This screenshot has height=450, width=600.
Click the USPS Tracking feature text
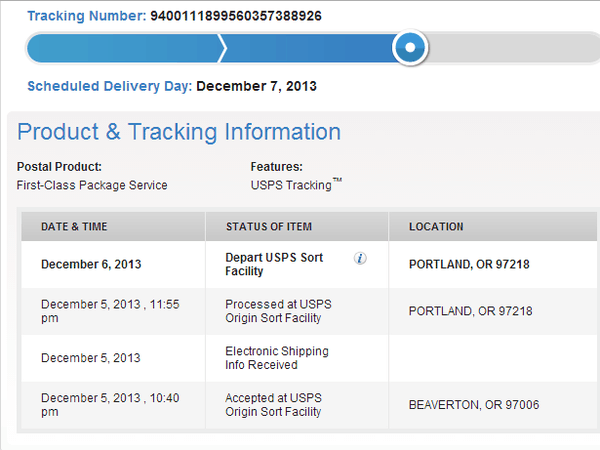click(296, 184)
